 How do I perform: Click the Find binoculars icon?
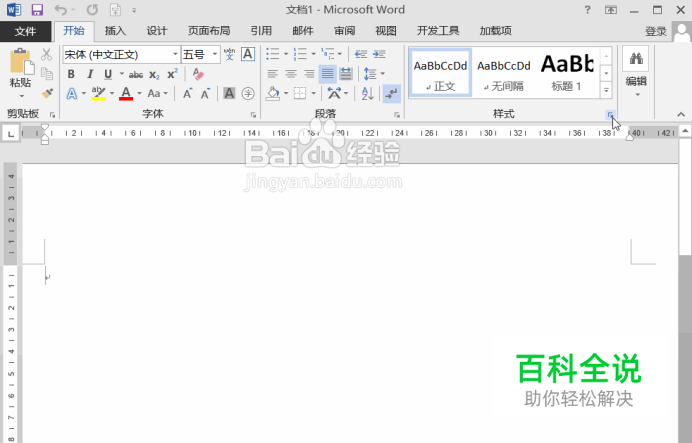pyautogui.click(x=636, y=59)
